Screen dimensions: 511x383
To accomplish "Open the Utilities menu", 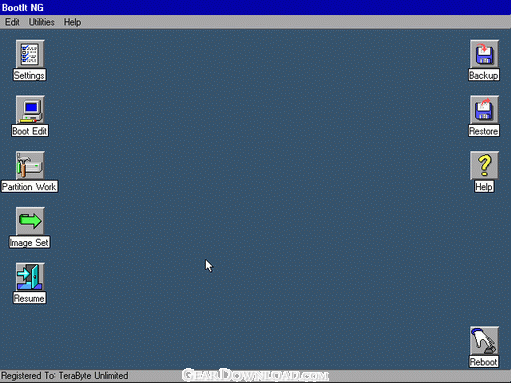I will [41, 22].
